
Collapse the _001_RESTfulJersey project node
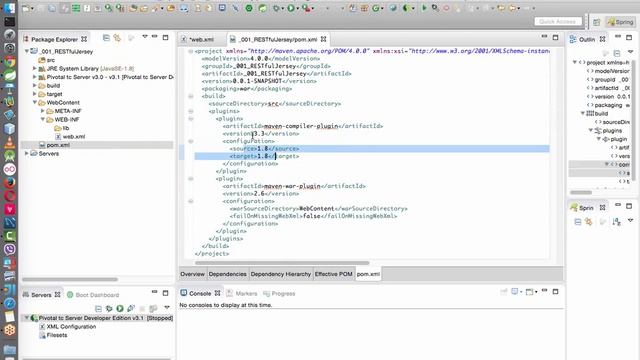(x=27, y=51)
